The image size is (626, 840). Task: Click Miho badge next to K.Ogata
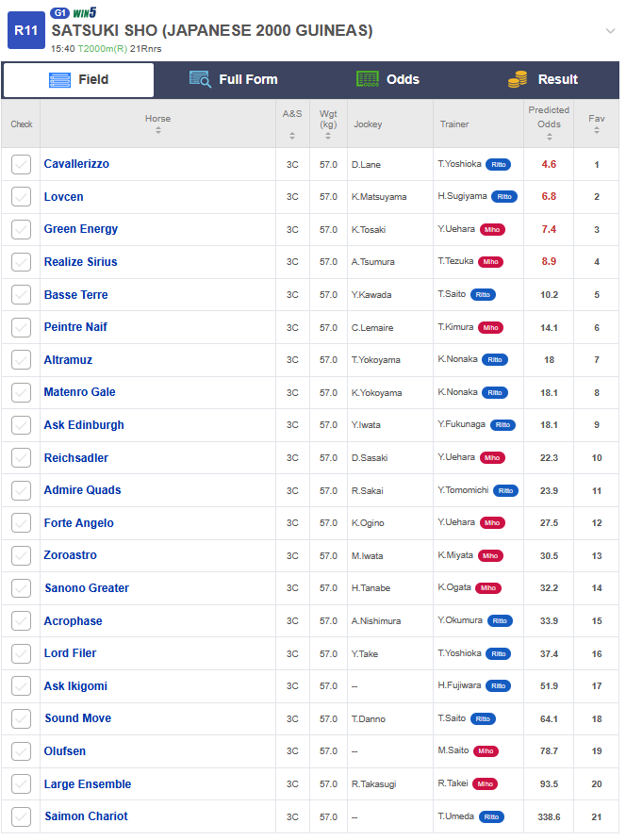[x=487, y=588]
